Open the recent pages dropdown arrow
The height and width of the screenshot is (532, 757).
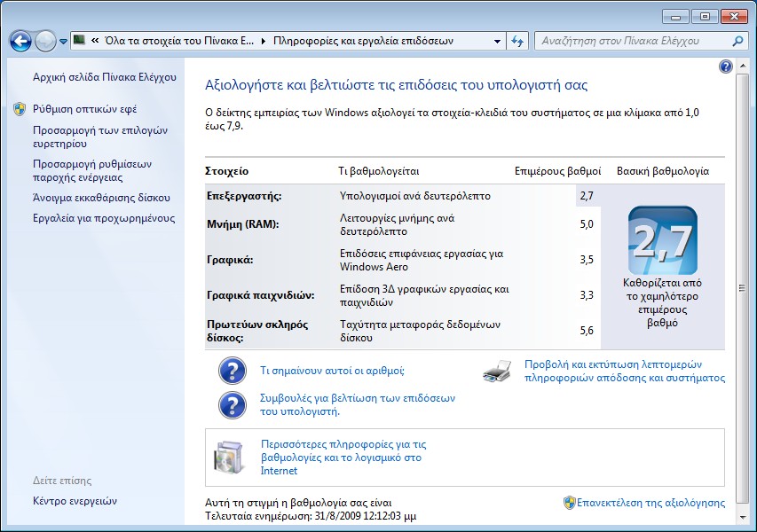coord(63,42)
